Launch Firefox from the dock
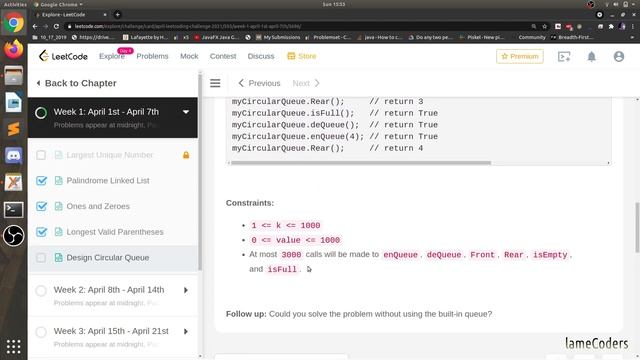 13,49
